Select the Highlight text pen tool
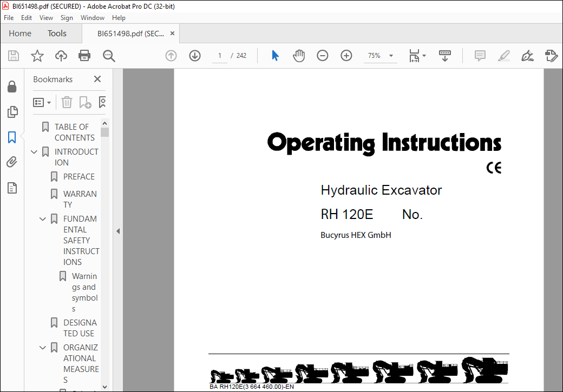This screenshot has height=392, width=563. 504,56
